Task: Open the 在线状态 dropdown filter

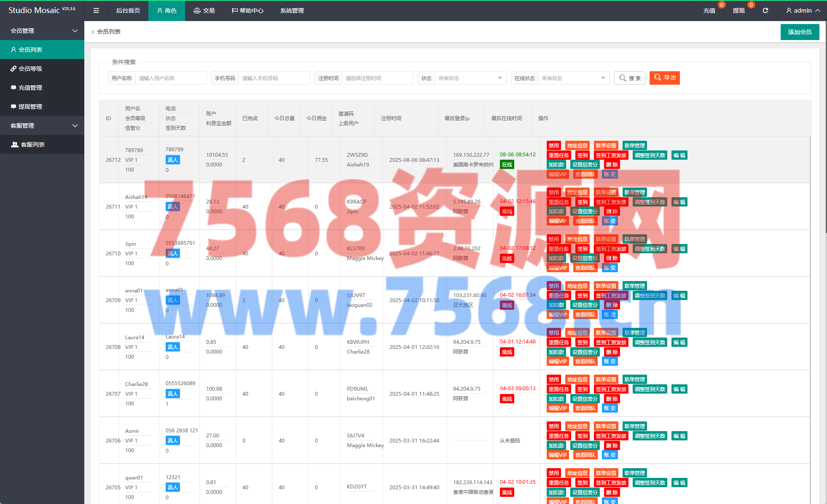Action: (x=573, y=78)
